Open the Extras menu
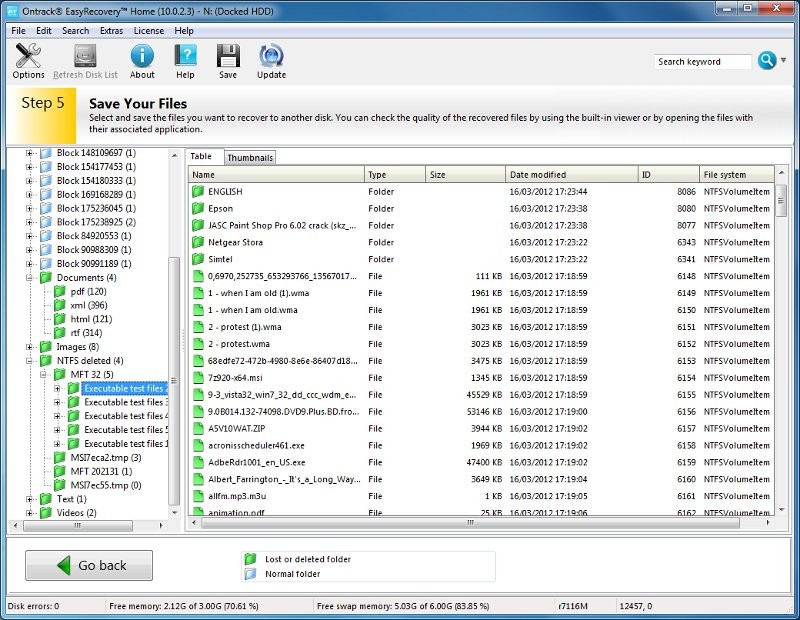This screenshot has height=620, width=800. tap(111, 31)
